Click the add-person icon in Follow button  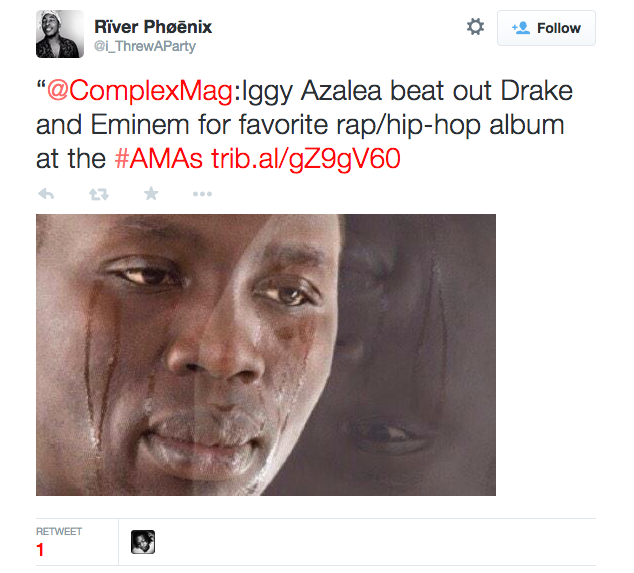(520, 28)
